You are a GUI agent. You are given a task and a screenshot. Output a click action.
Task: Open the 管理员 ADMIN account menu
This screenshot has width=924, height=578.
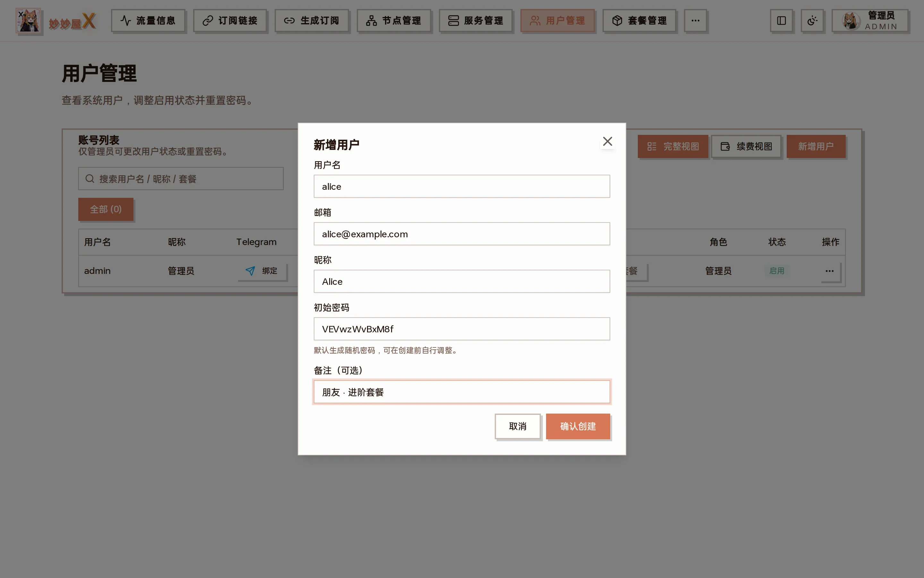[870, 20]
